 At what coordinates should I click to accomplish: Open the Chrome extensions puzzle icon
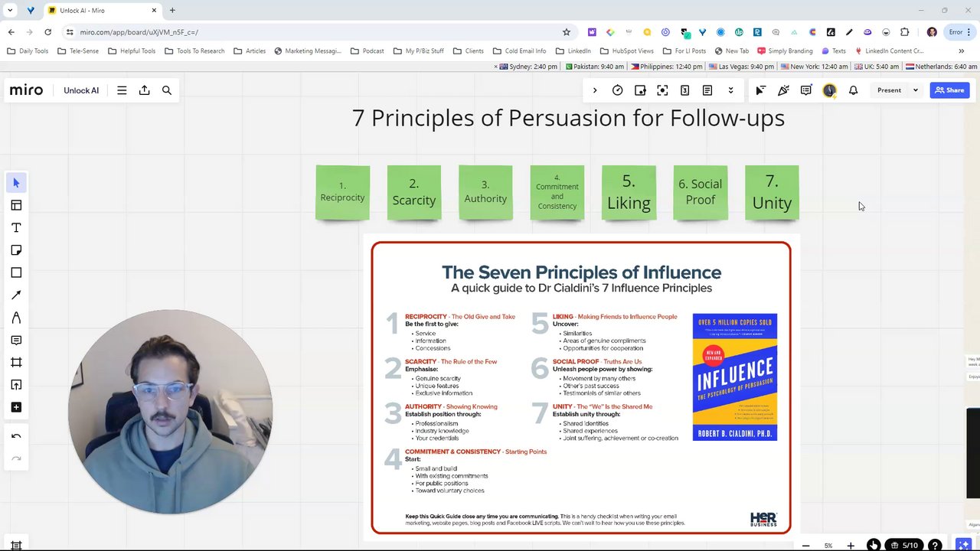[905, 32]
